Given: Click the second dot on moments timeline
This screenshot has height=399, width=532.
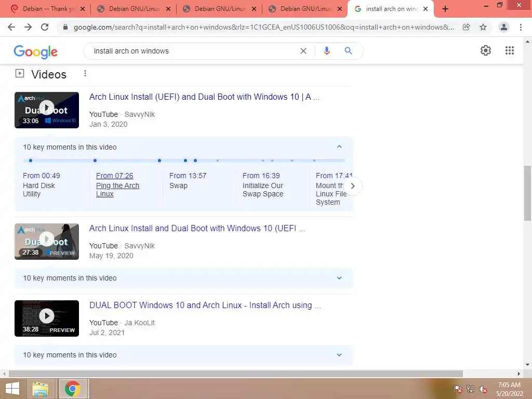Looking at the screenshot, I should tap(95, 161).
